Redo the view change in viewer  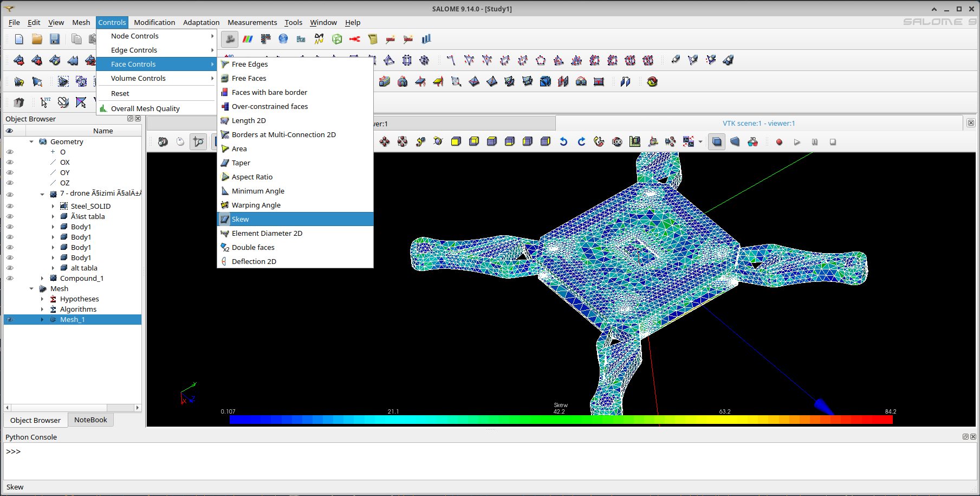tap(581, 141)
